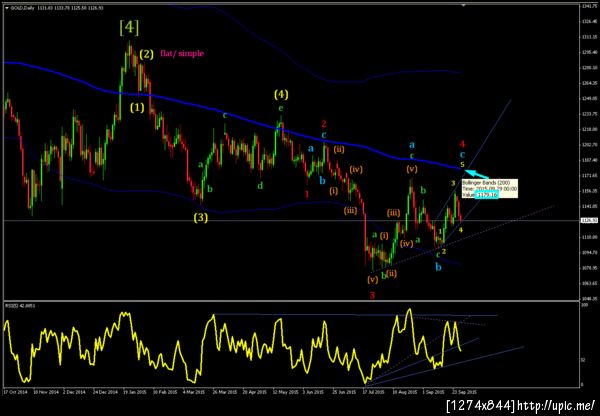Select the red 3 label below chart low

[x=372, y=295]
